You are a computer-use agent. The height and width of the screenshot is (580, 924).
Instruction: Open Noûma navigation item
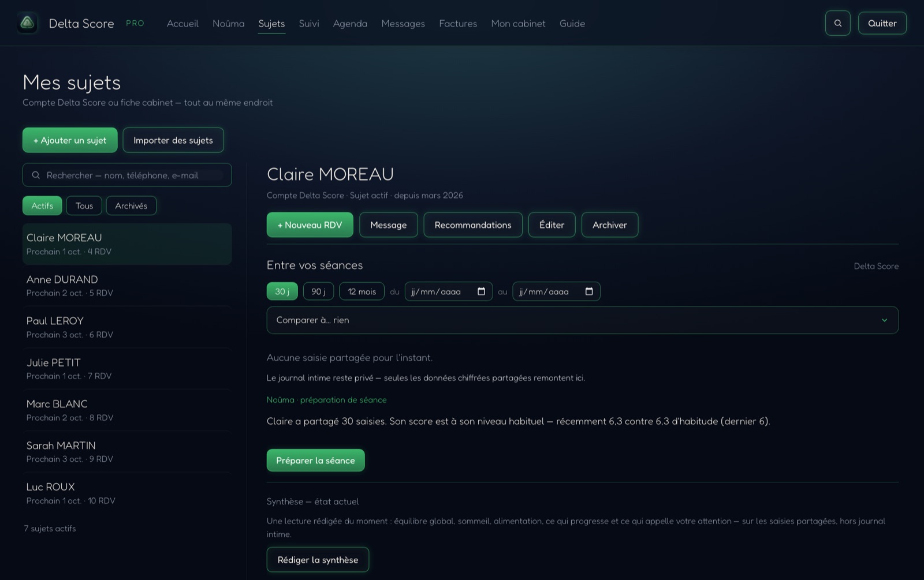point(229,24)
